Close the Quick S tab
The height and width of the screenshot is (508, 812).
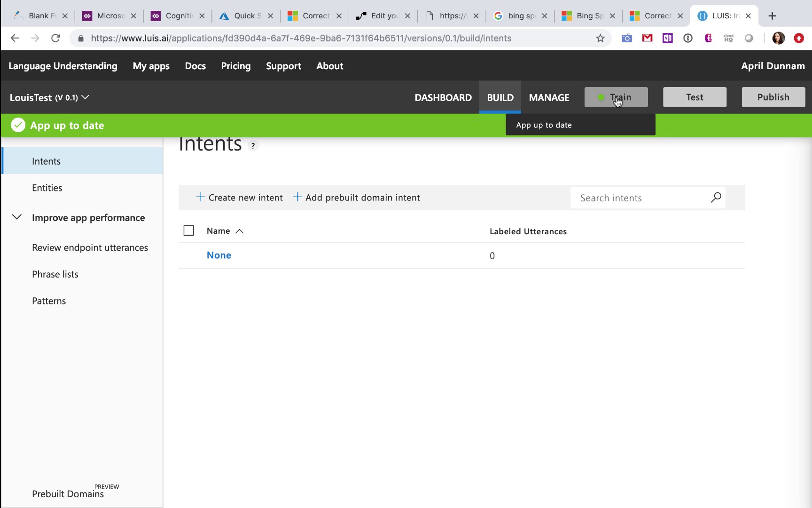pos(270,16)
